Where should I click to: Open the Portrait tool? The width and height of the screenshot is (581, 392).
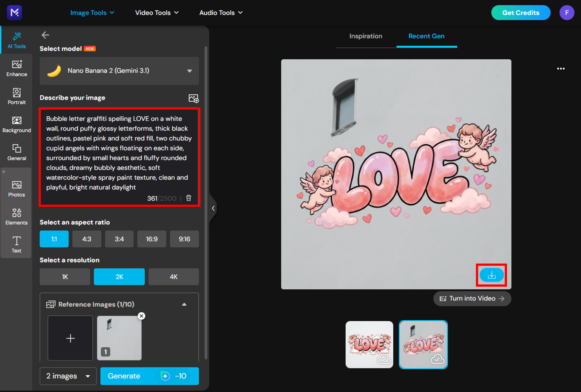pos(16,96)
